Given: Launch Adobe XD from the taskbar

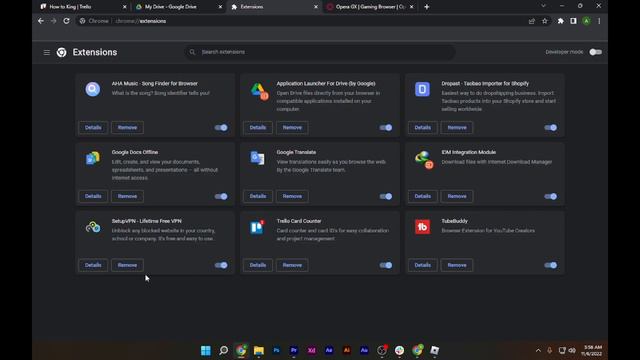Looking at the screenshot, I should coord(311,350).
